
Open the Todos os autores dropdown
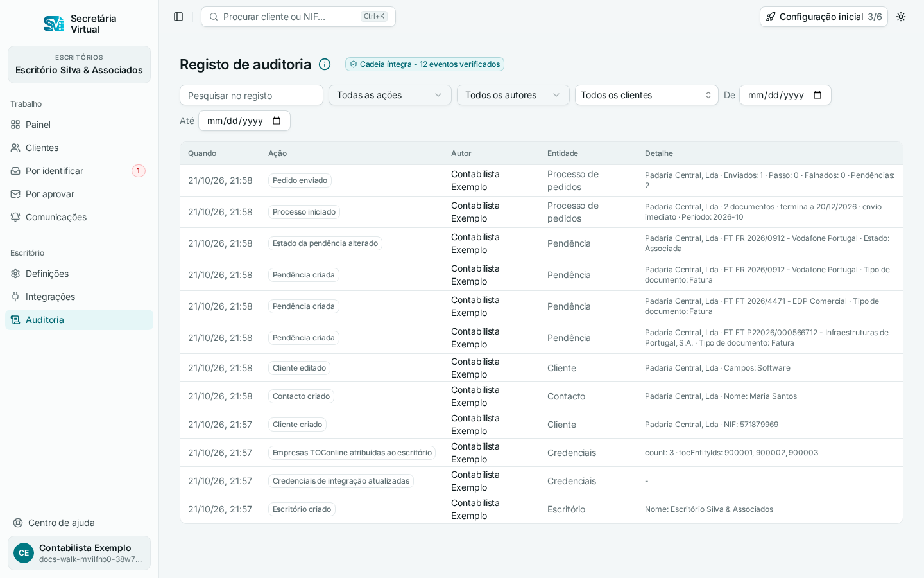[513, 95]
